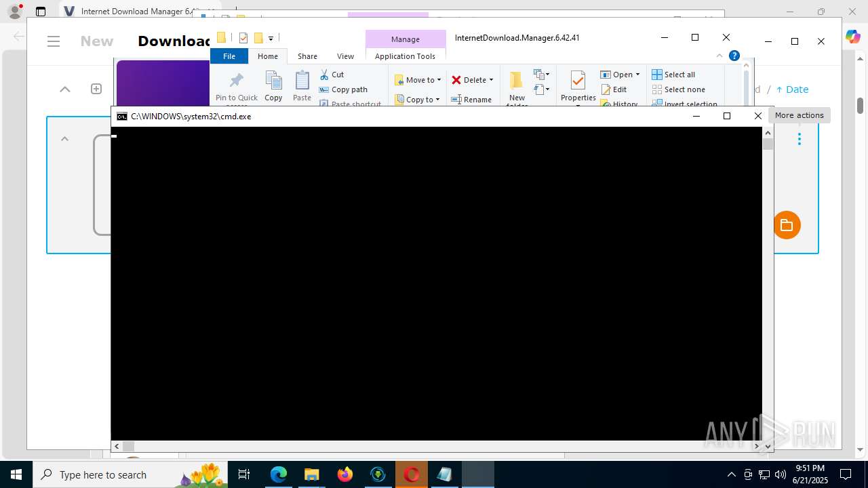Open the Copy to dropdown
This screenshot has height=488, width=868.
(418, 100)
